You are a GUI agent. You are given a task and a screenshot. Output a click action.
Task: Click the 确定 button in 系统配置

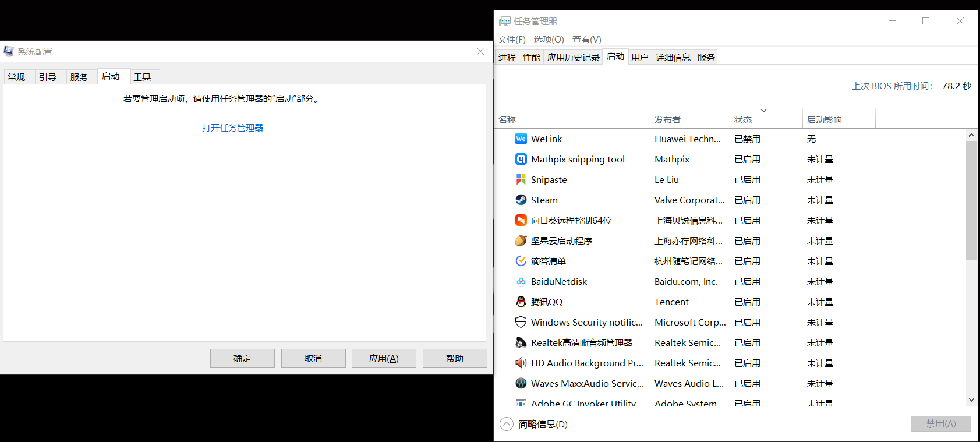pos(242,358)
